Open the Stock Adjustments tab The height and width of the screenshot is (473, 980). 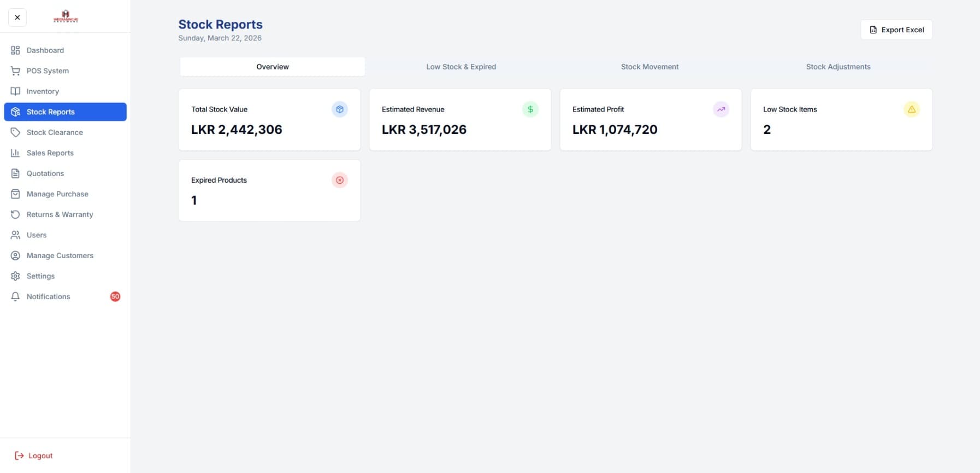(838, 66)
